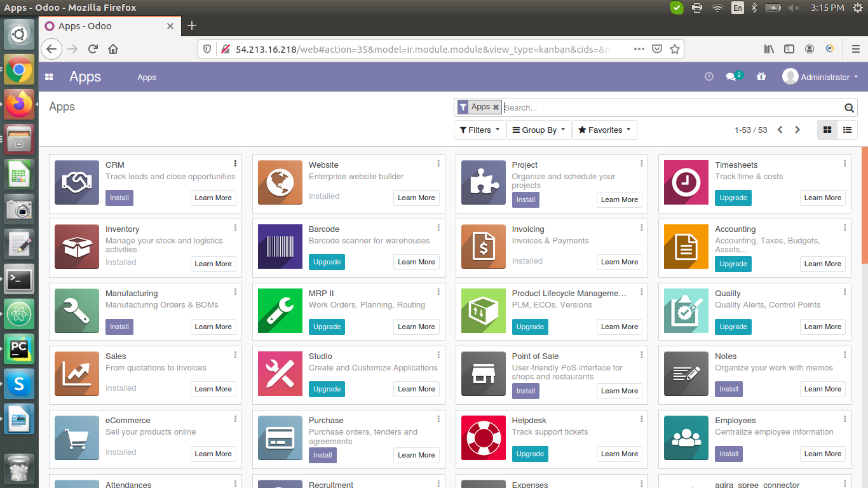
Task: Click the CRM handshake app icon
Action: [x=77, y=182]
